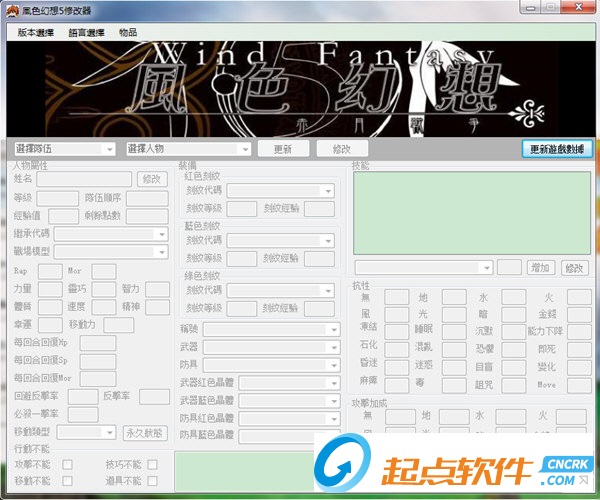Click the 增加 button under skills

[x=540, y=267]
